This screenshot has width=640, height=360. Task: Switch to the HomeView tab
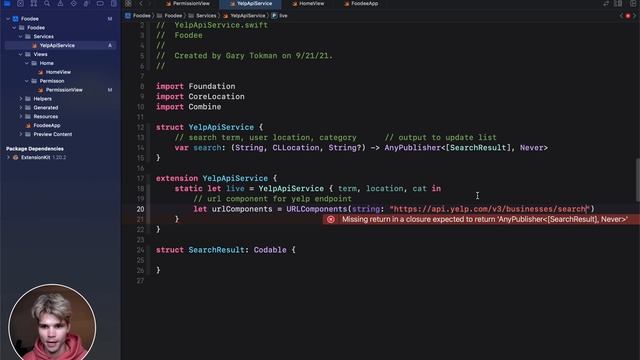[308, 3]
